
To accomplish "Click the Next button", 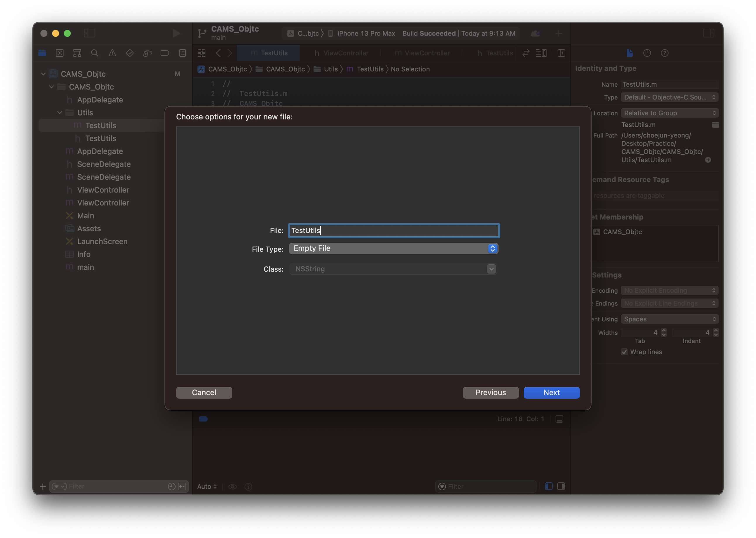I will point(551,393).
